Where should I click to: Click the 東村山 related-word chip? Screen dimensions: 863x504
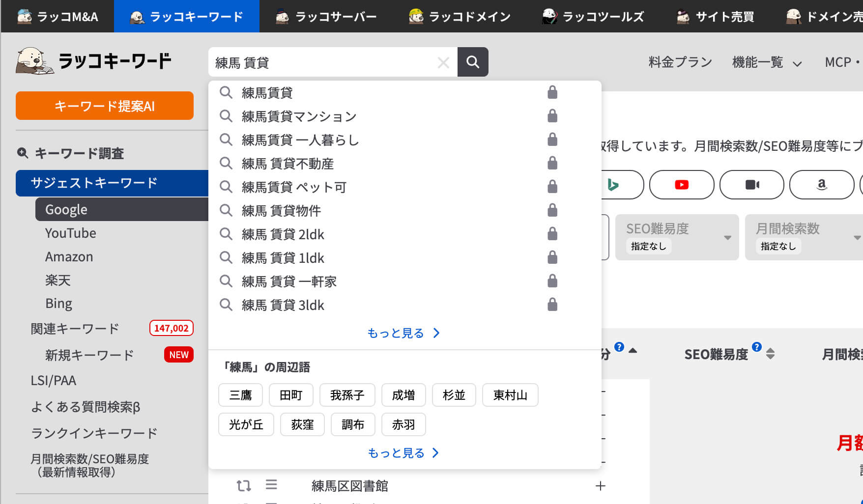click(x=510, y=395)
